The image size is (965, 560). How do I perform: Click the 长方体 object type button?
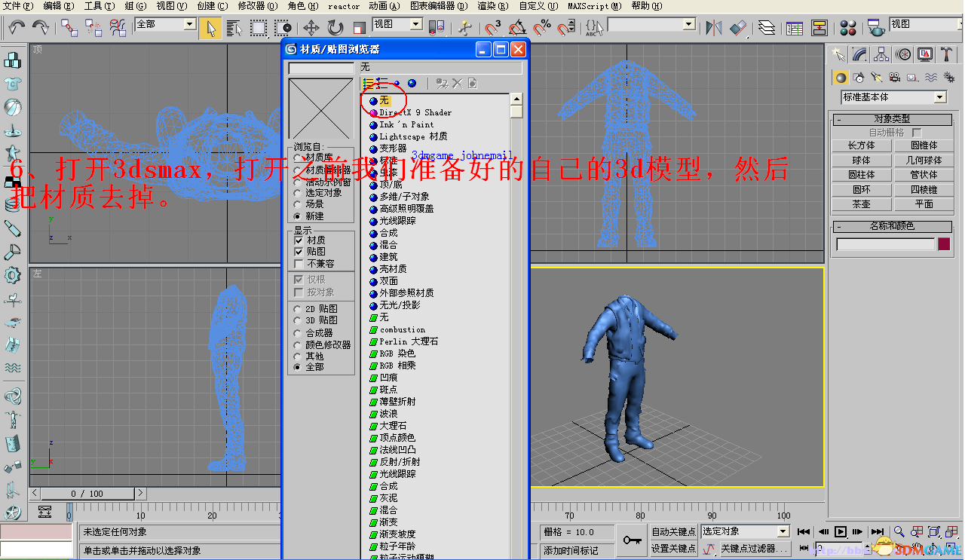pos(861,145)
